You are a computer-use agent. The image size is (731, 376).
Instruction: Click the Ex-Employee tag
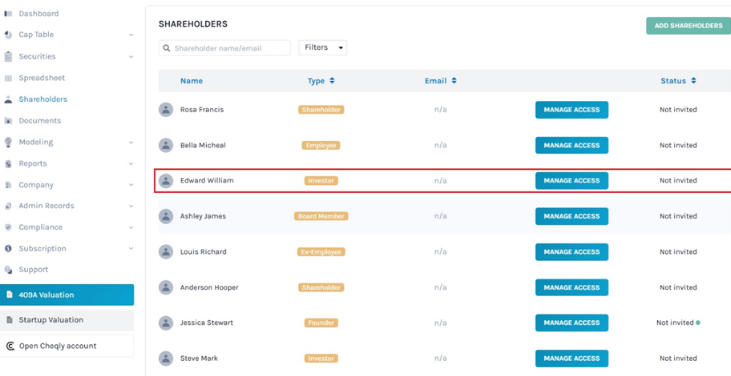pos(321,252)
